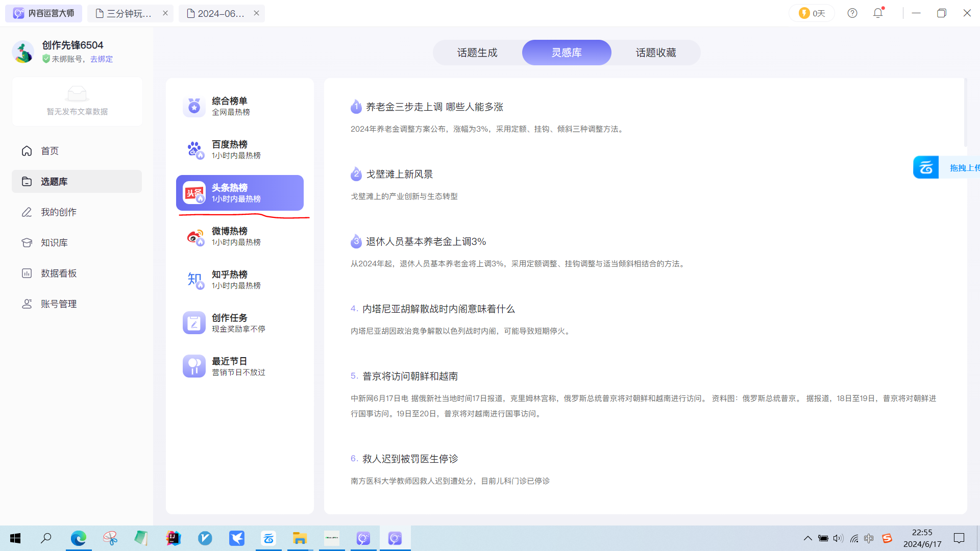Image resolution: width=980 pixels, height=551 pixels.
Task: Open the 数据看板 dashboard
Action: [x=58, y=273]
